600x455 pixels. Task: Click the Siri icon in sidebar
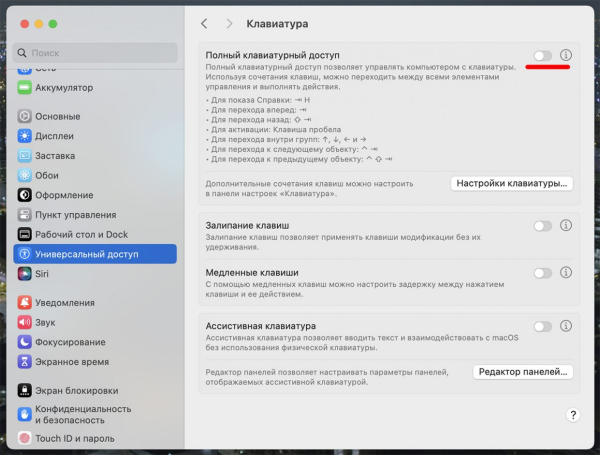tap(24, 274)
